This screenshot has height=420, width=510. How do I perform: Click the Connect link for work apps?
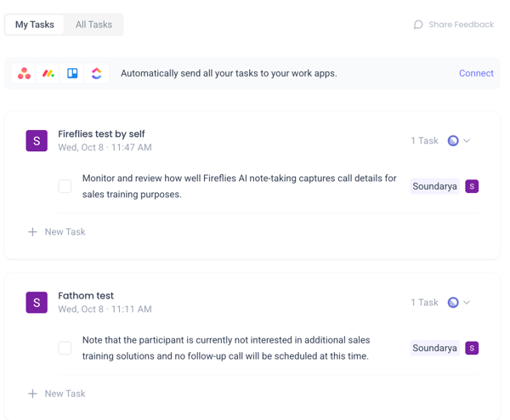[x=476, y=74]
